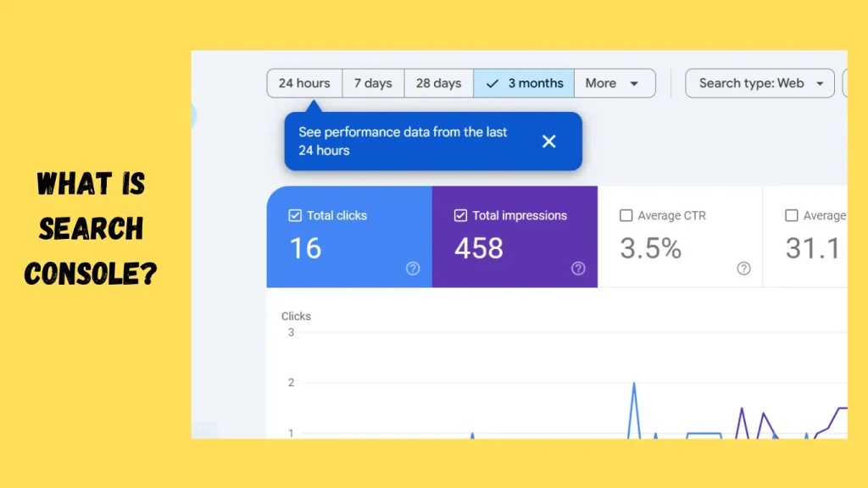Click the 3.5% average CTR value

point(650,248)
